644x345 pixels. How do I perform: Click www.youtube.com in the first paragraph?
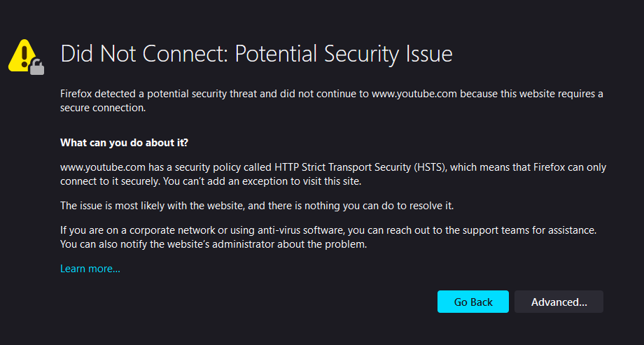(414, 94)
